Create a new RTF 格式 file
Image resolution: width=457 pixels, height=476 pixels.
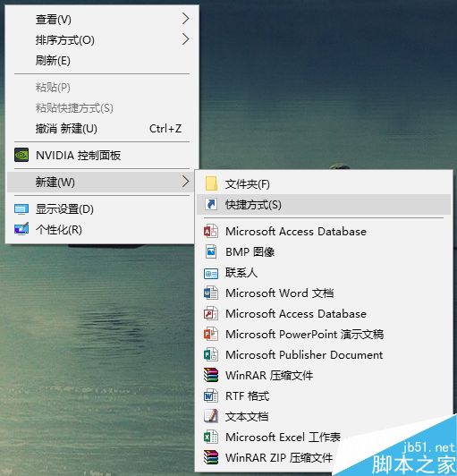point(324,395)
